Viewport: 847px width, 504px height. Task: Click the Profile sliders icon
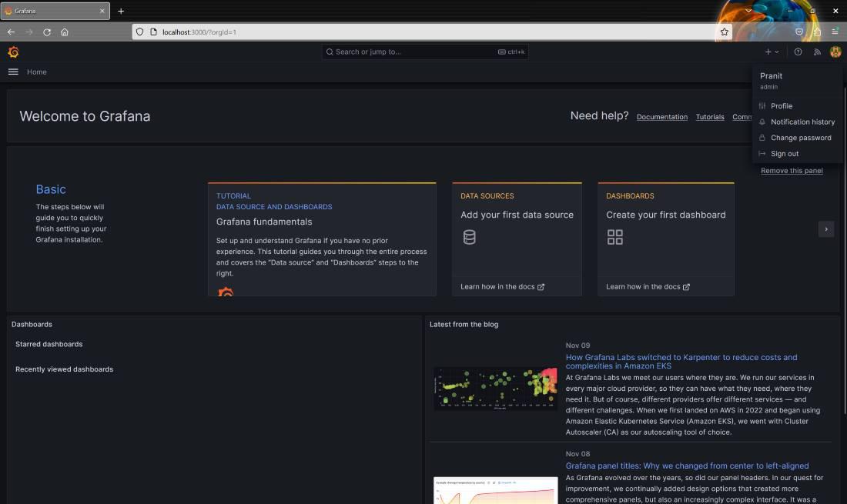(x=762, y=105)
